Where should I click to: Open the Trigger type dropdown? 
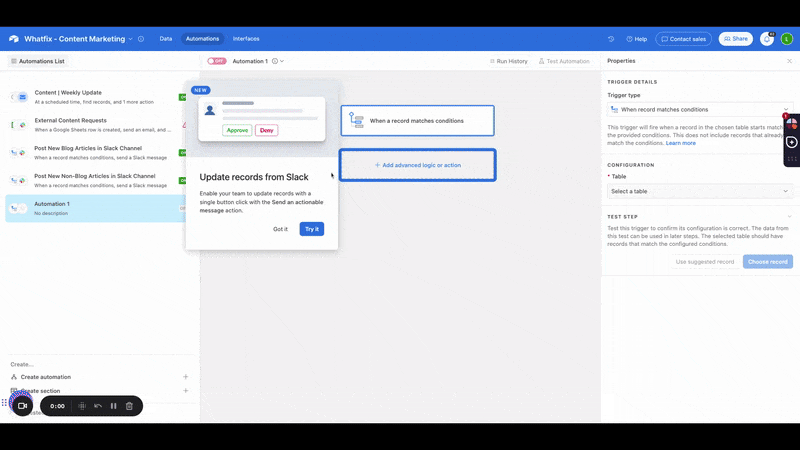(x=700, y=109)
